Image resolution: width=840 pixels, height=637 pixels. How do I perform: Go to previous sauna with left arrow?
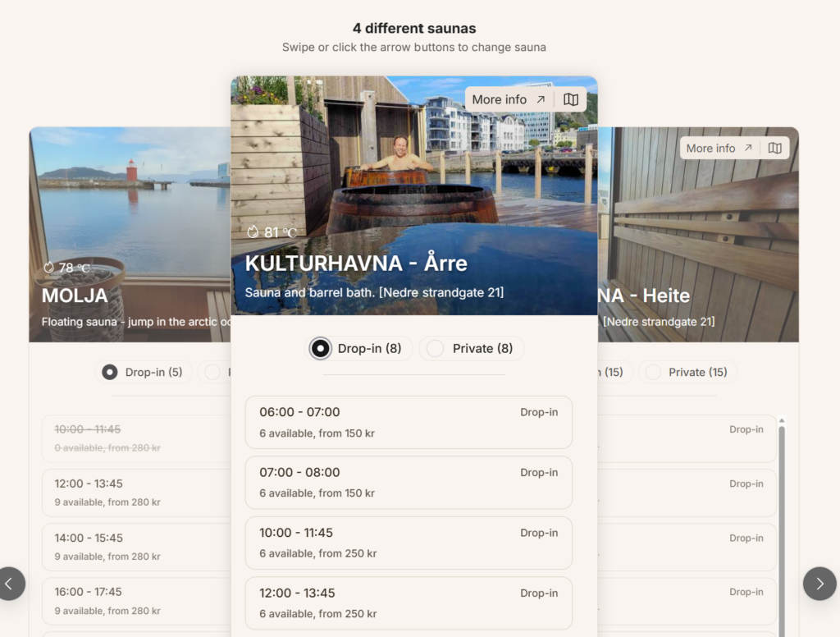[x=10, y=584]
